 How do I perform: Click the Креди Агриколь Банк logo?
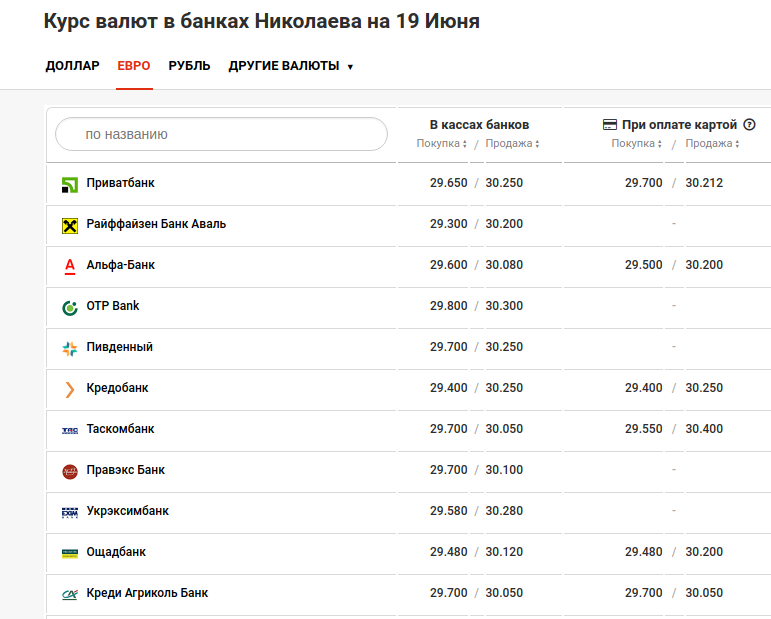coord(70,595)
